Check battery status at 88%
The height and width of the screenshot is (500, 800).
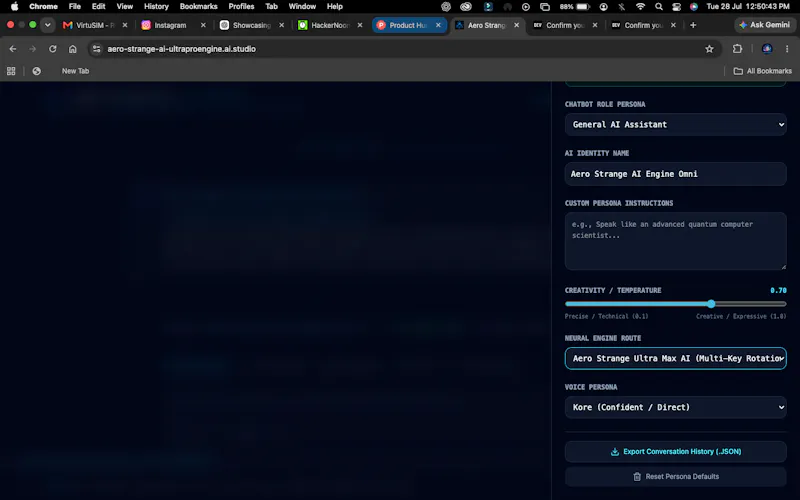click(574, 7)
